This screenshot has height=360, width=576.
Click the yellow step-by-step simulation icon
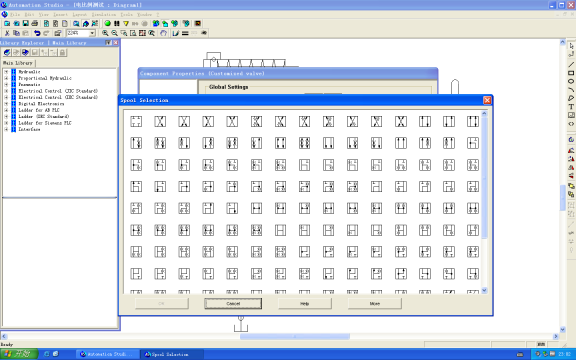click(x=126, y=24)
